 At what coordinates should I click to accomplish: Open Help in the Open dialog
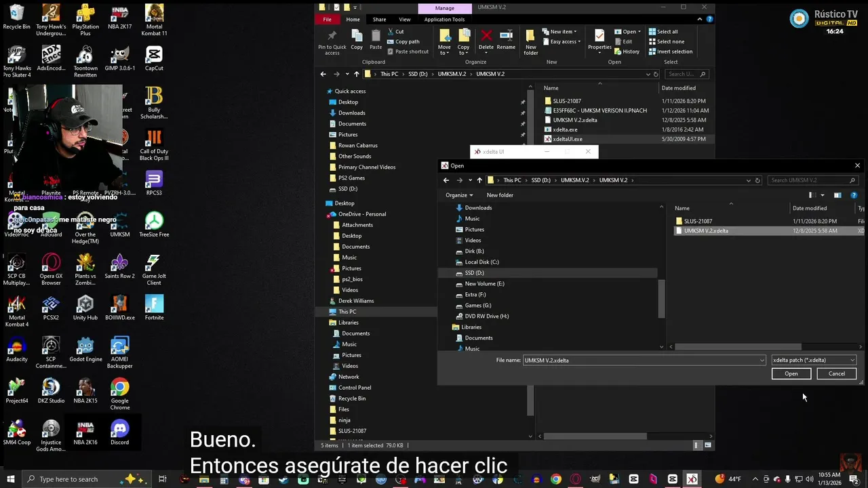pyautogui.click(x=853, y=195)
